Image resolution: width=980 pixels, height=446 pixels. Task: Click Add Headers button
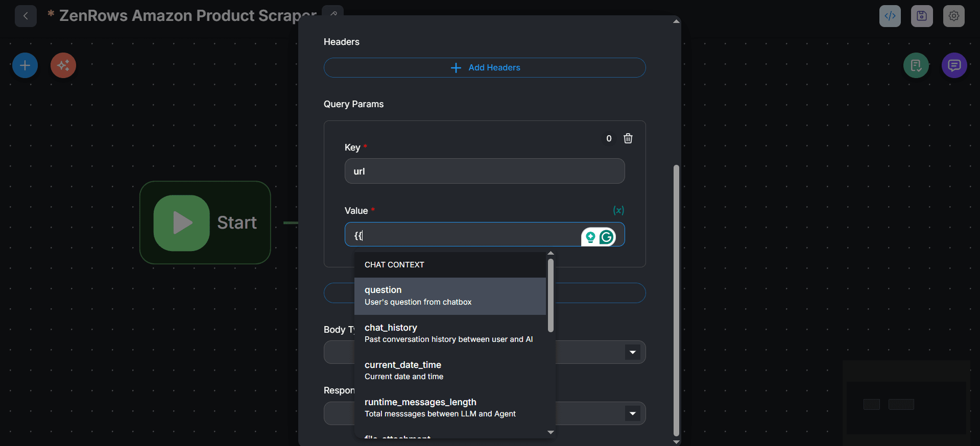485,67
